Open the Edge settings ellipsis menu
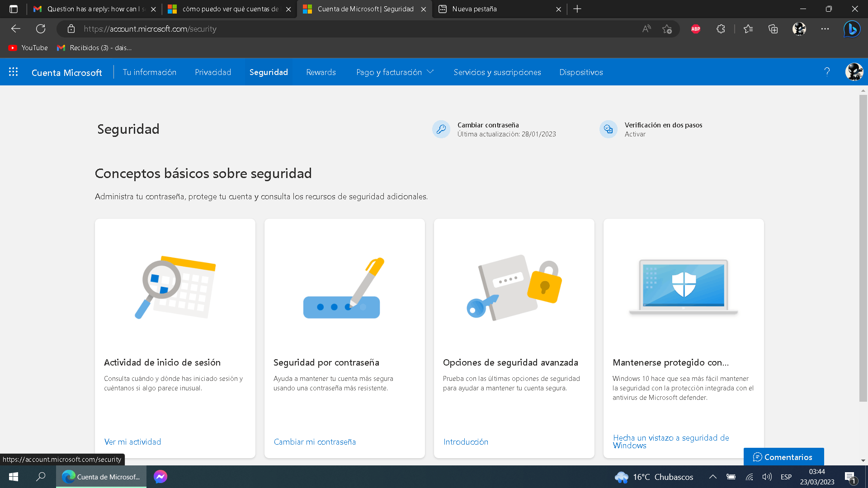Image resolution: width=868 pixels, height=488 pixels. pos(825,29)
